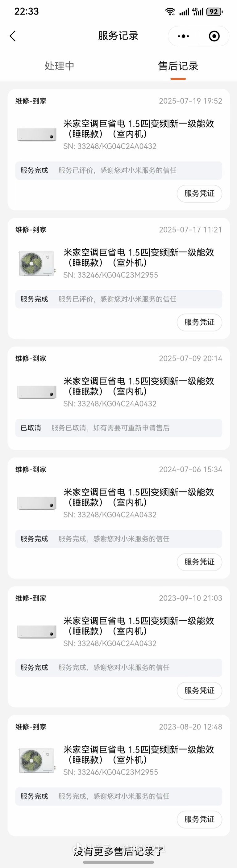Select the 售后记录 tab
The width and height of the screenshot is (237, 868).
178,66
